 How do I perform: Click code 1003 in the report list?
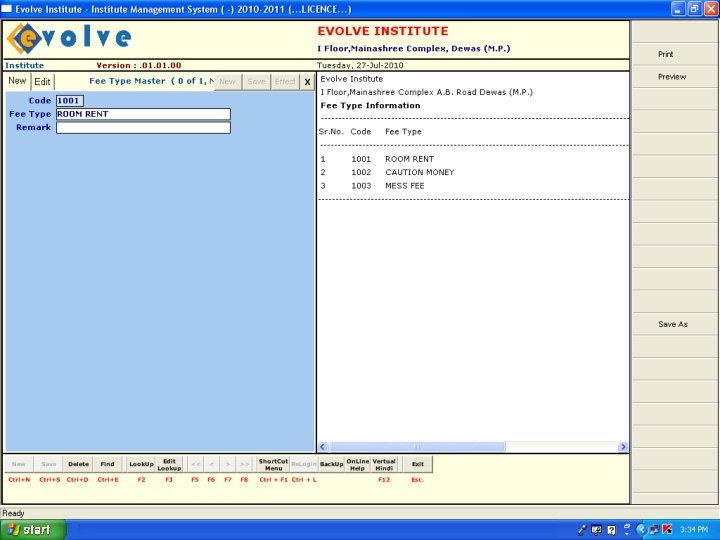click(361, 186)
